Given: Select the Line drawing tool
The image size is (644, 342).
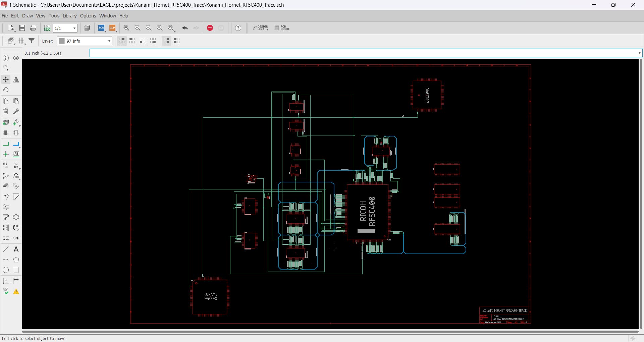Looking at the screenshot, I should 6,249.
